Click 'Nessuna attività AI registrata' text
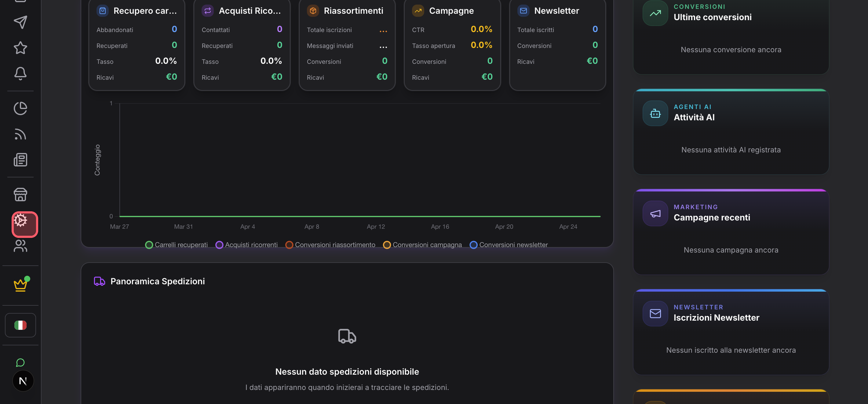868x404 pixels. (731, 150)
